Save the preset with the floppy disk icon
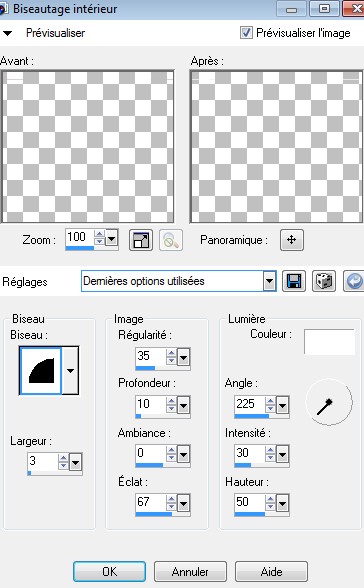 tap(294, 281)
